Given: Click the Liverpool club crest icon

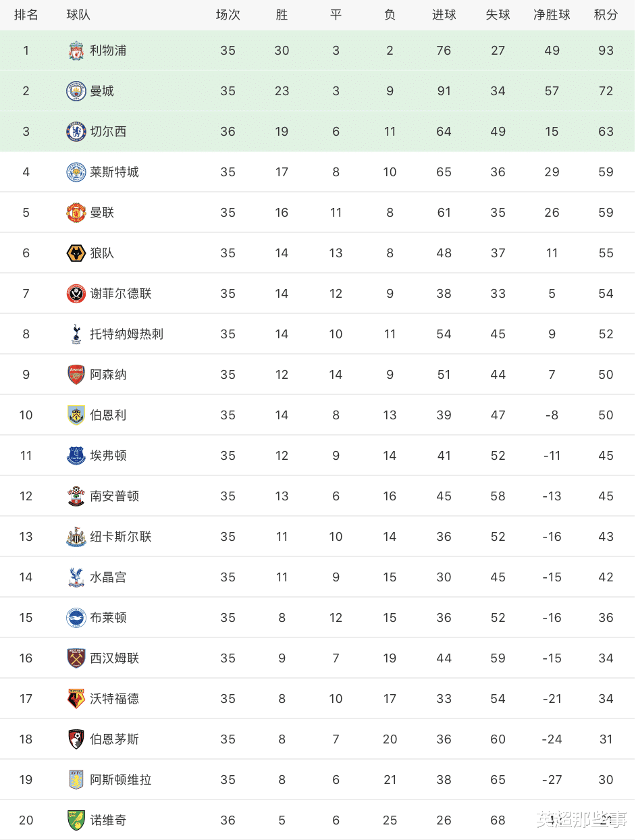Looking at the screenshot, I should point(76,51).
